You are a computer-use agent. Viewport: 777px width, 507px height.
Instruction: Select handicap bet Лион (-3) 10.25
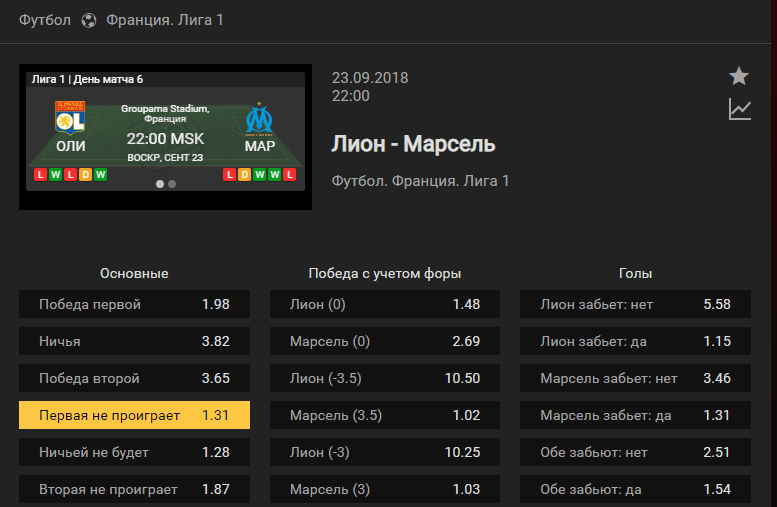click(385, 452)
